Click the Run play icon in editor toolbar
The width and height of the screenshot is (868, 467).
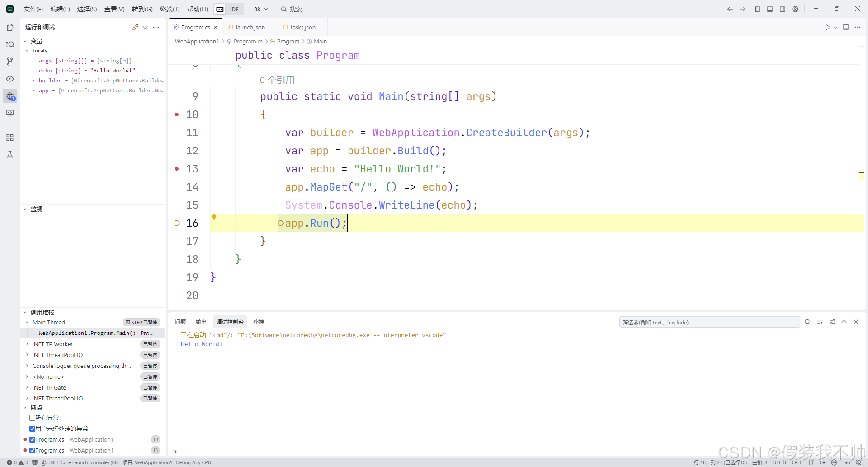coord(828,27)
